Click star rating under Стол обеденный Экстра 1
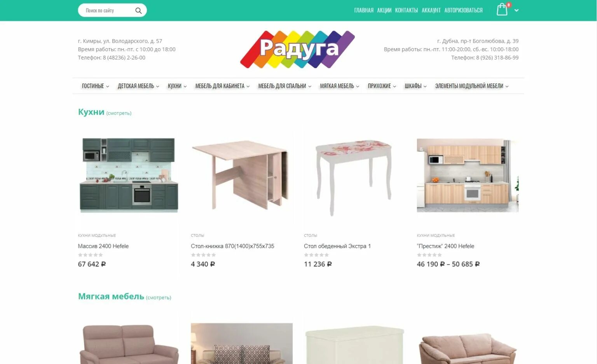Image resolution: width=597 pixels, height=364 pixels. coord(316,255)
